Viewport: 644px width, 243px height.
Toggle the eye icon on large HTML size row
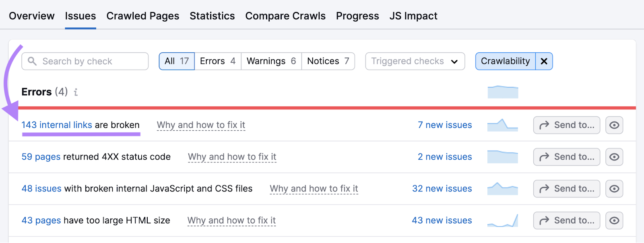[x=614, y=220]
